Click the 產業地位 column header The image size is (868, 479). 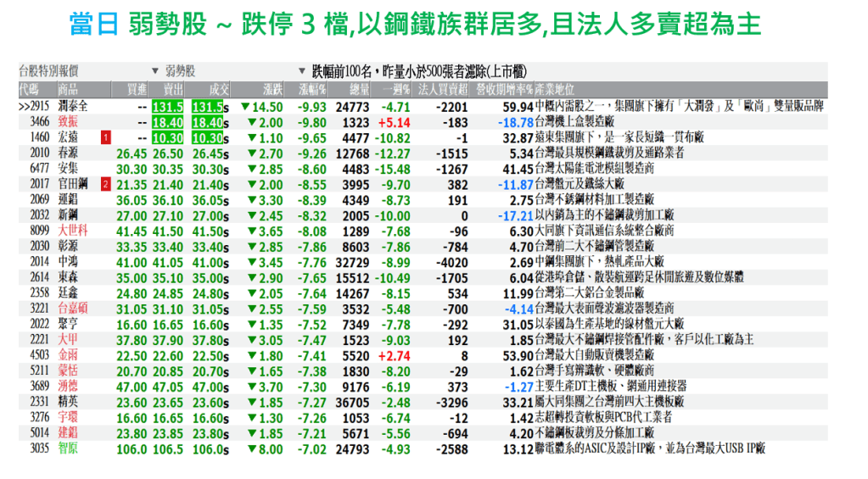coord(557,88)
